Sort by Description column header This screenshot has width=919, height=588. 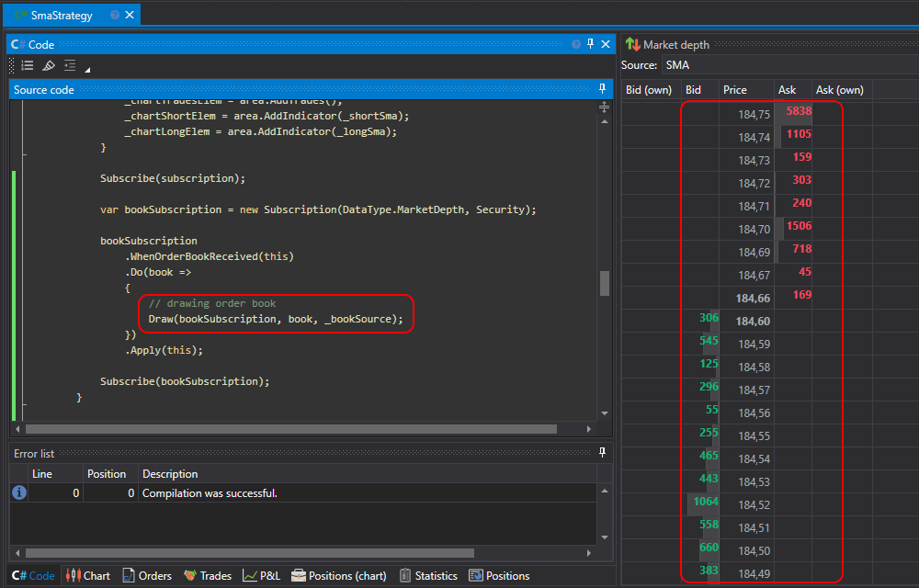click(368, 474)
